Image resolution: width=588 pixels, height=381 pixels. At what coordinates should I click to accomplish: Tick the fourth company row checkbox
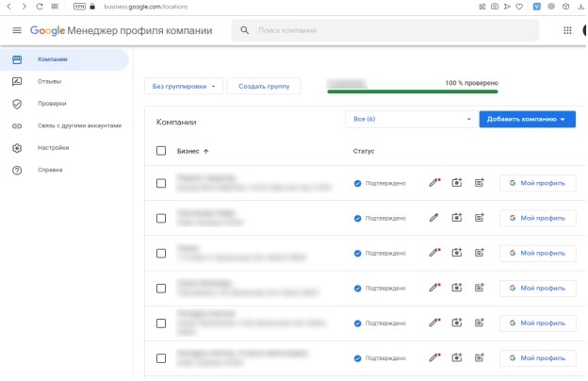click(161, 289)
